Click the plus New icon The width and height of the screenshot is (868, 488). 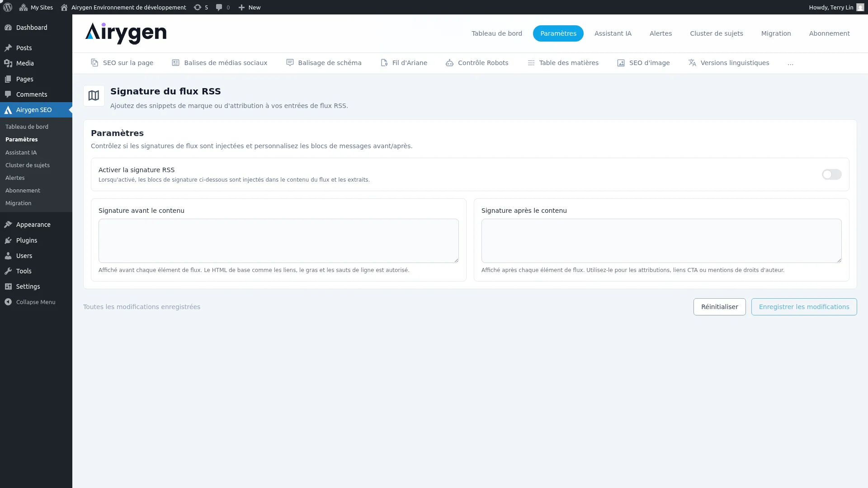[x=241, y=7]
